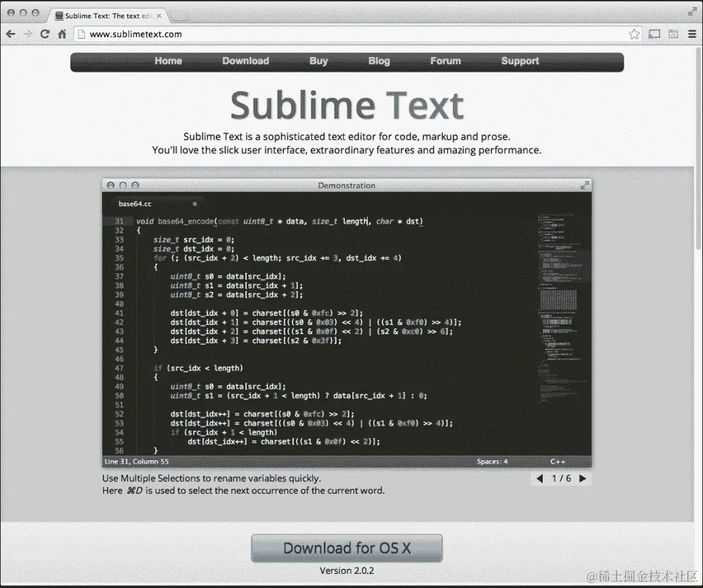
Task: Click the Download for OS X button
Action: click(347, 548)
